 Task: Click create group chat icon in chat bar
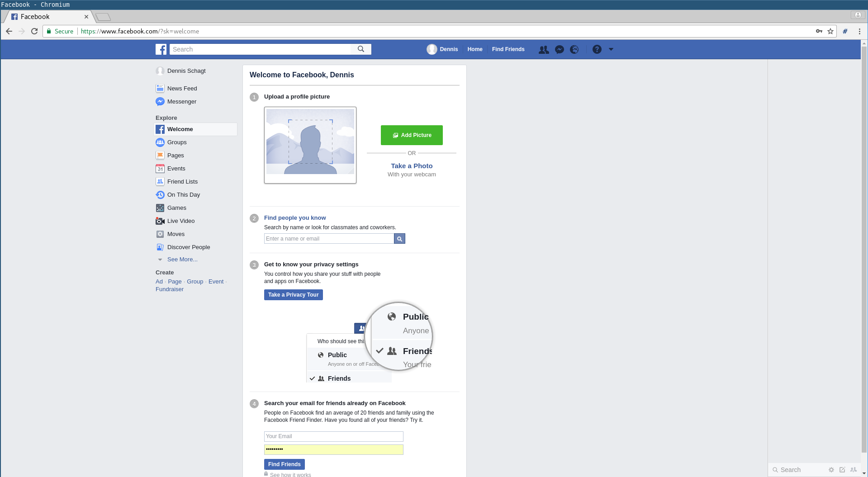click(854, 470)
